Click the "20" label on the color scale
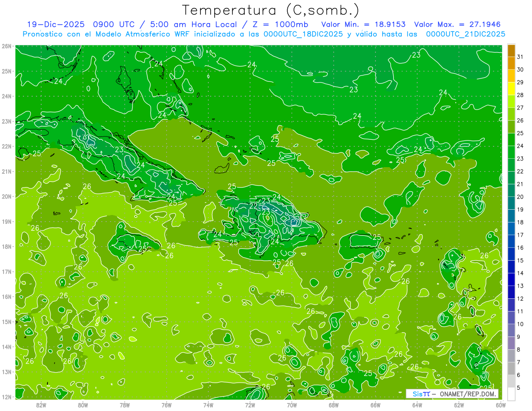The image size is (532, 411). point(520,197)
